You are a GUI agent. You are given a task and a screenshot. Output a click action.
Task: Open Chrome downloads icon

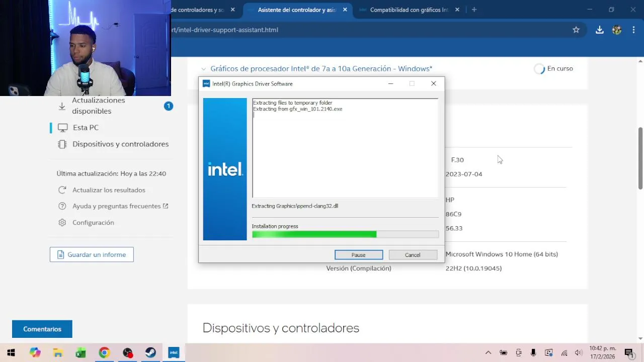tap(600, 30)
